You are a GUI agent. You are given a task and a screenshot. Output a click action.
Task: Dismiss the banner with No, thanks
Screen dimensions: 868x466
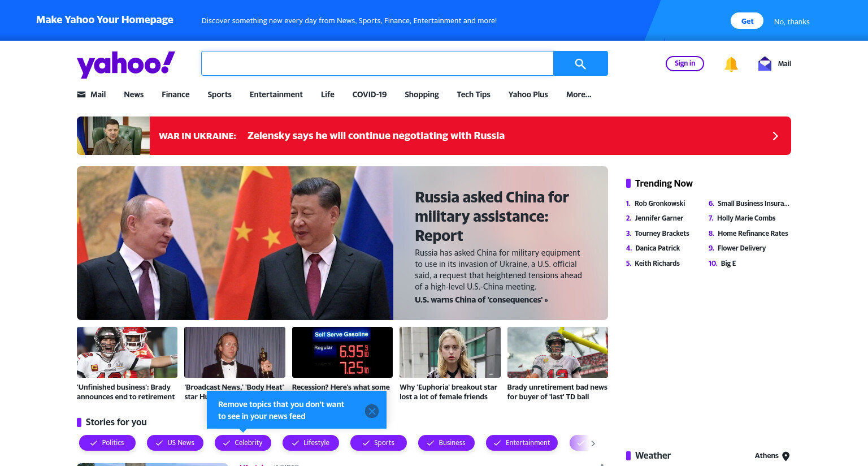tap(792, 21)
